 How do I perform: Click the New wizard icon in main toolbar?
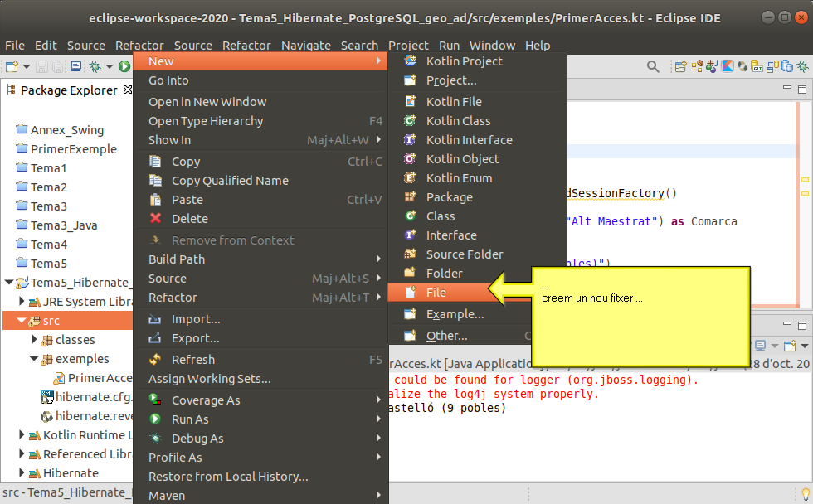tap(12, 66)
